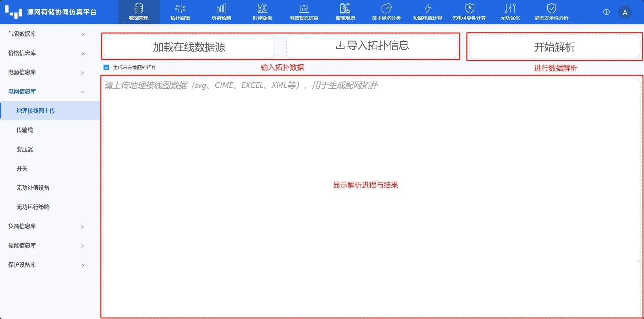This screenshot has height=319, width=644.
Task: Open the 电磁暂态仿真 waveform icon
Action: pyautogui.click(x=304, y=8)
